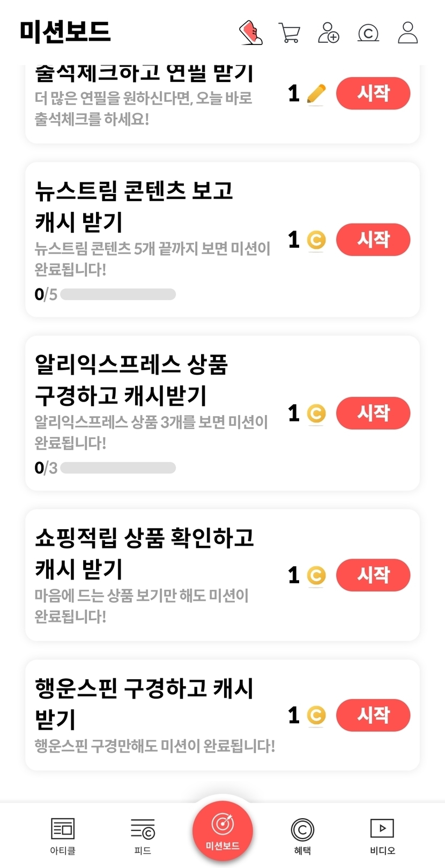The height and width of the screenshot is (868, 445).
Task: Switch to the 아티클 tab
Action: [63, 835]
